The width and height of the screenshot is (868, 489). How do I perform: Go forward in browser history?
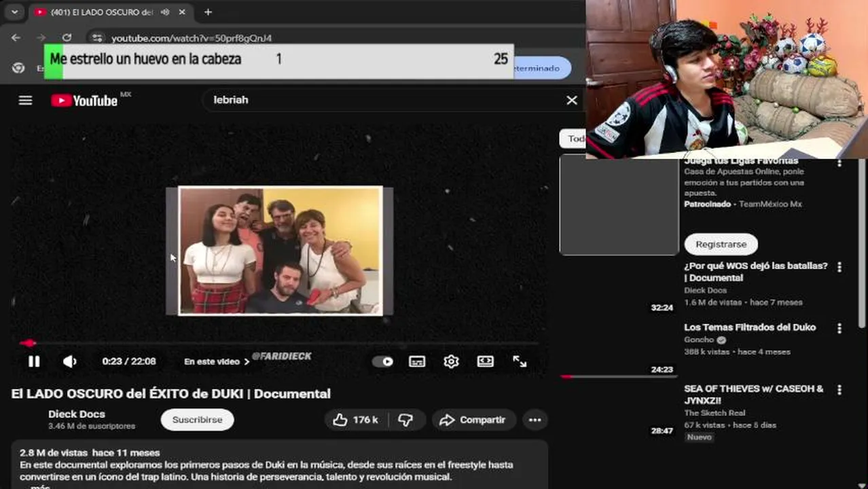click(41, 38)
